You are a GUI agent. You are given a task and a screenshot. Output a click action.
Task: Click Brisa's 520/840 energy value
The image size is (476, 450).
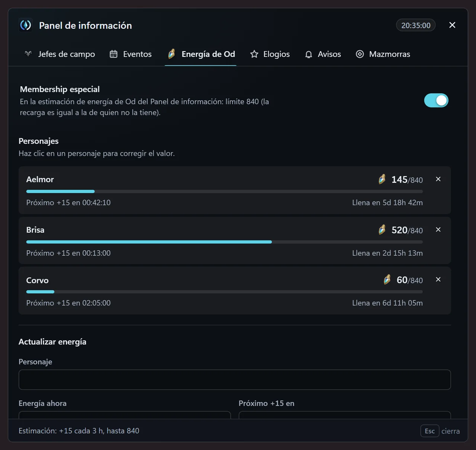[x=407, y=230]
